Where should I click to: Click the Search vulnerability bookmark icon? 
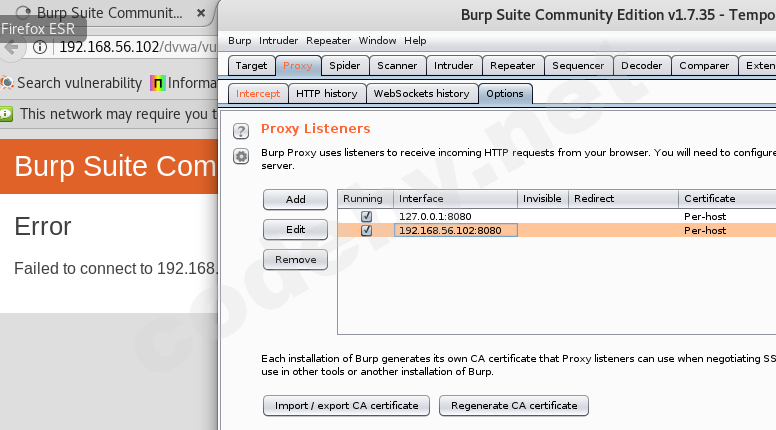pos(7,83)
